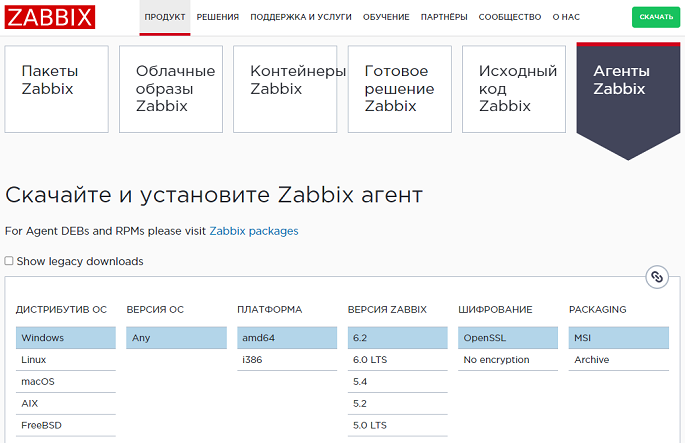Viewport: 685px width, 443px height.
Task: Click the ВЕРСИЯ ZABBIX column header
Action: click(387, 309)
